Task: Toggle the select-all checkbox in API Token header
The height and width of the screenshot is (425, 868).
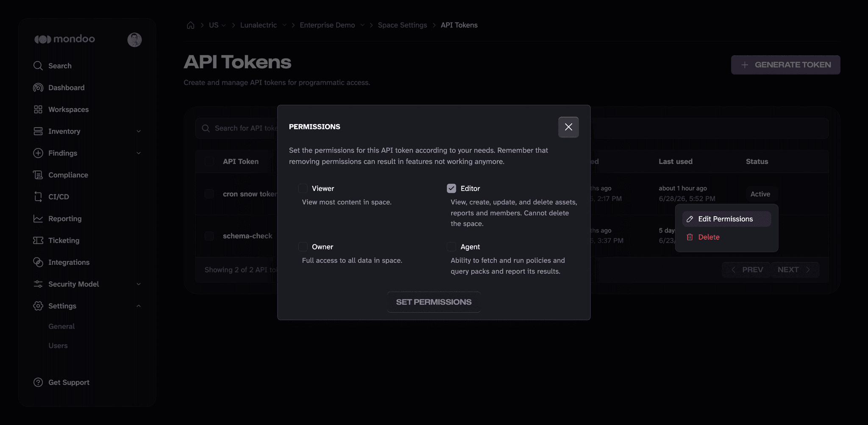Action: coord(209,162)
